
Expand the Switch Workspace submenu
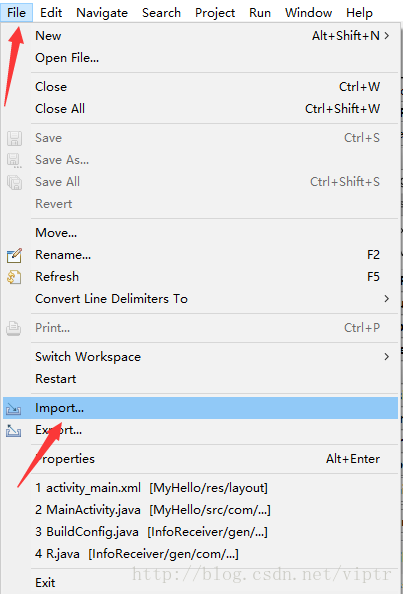coord(387,357)
